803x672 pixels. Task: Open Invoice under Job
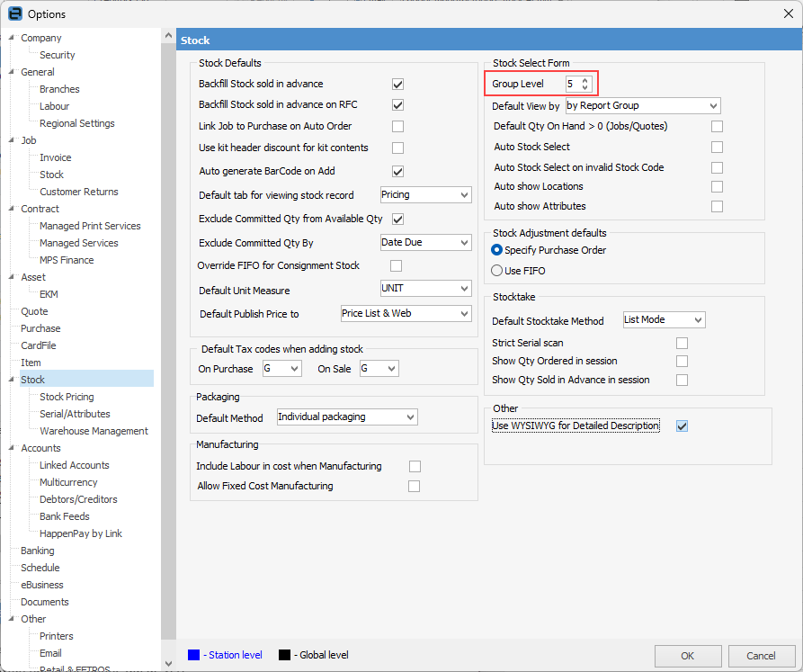coord(56,157)
